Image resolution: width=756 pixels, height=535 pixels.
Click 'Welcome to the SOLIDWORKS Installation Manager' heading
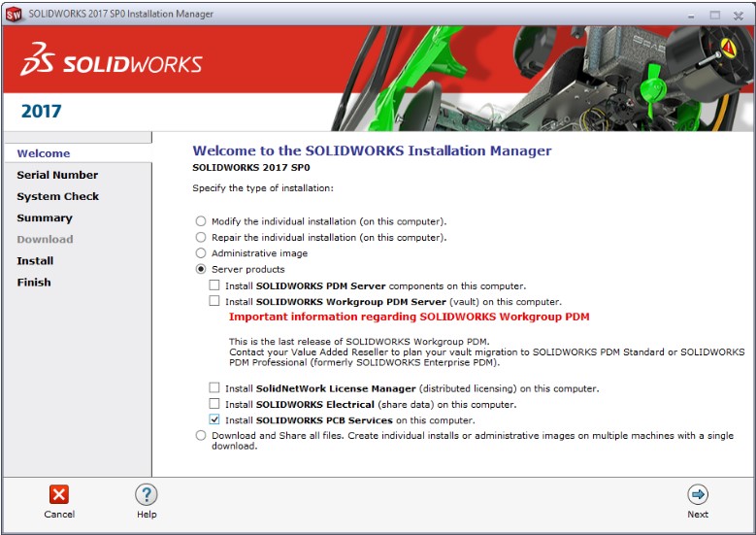pos(372,150)
